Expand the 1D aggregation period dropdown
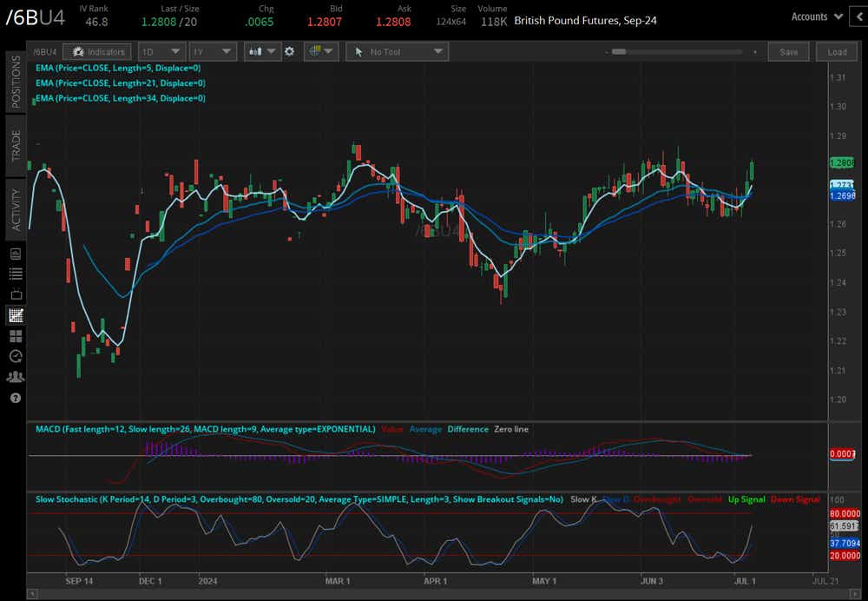 pos(161,52)
